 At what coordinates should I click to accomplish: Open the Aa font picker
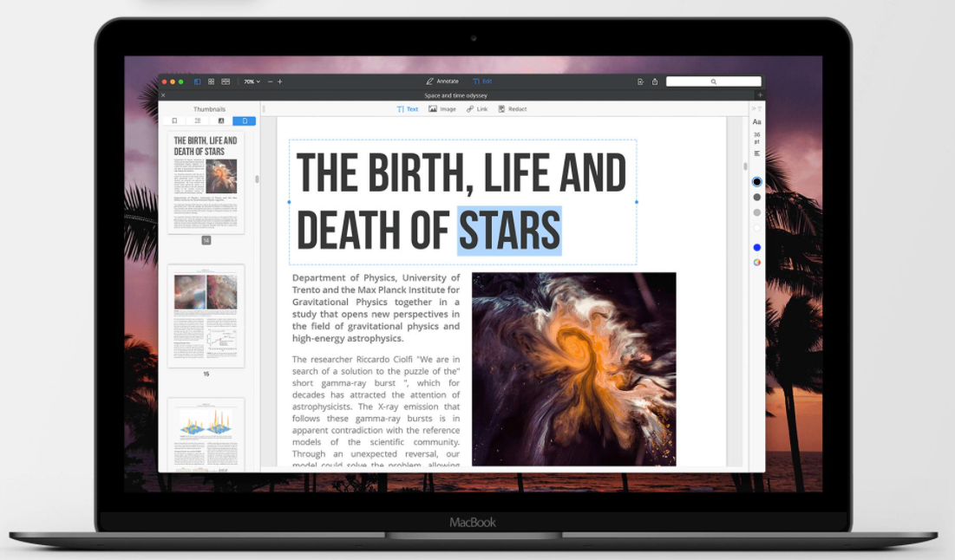point(756,122)
